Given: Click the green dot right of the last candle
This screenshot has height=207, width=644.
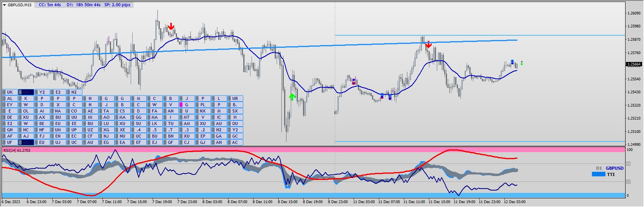Looking at the screenshot, I should click(x=522, y=63).
